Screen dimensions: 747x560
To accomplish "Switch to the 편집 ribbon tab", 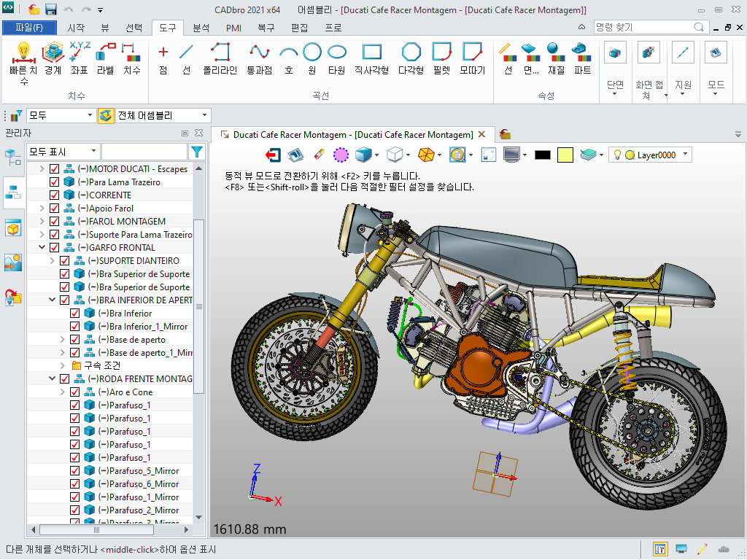I will click(x=300, y=28).
